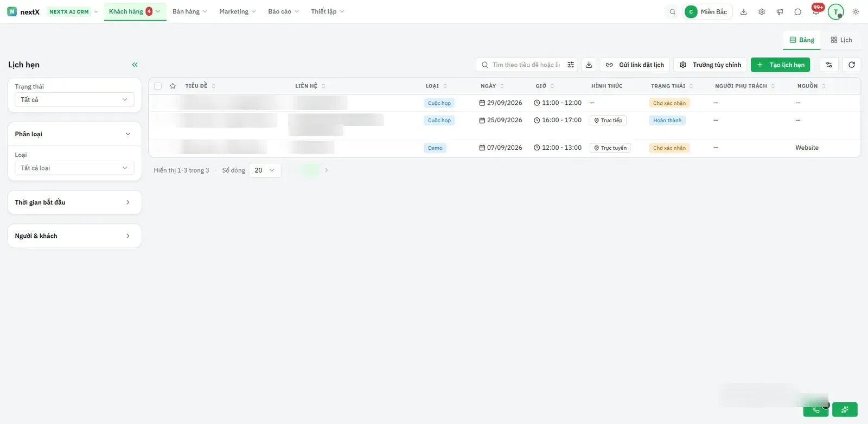Collapse the Lịch hẹn filter sidebar

[135, 65]
